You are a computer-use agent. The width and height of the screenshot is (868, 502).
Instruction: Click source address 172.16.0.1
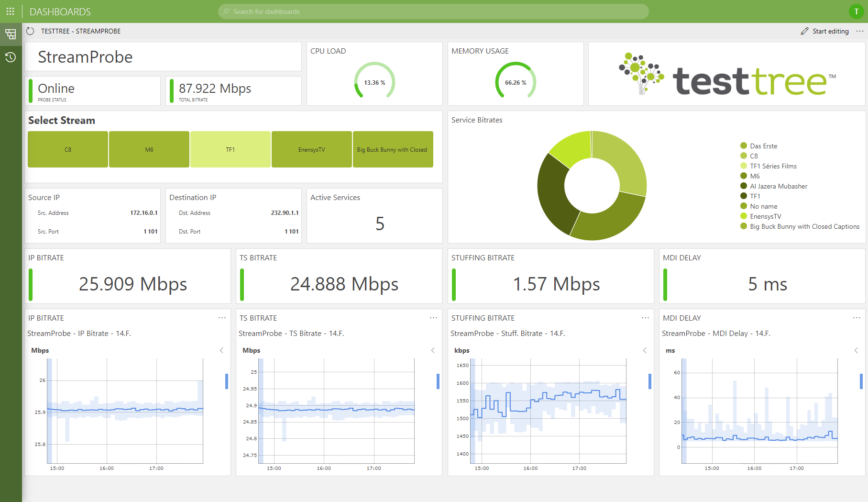click(144, 213)
